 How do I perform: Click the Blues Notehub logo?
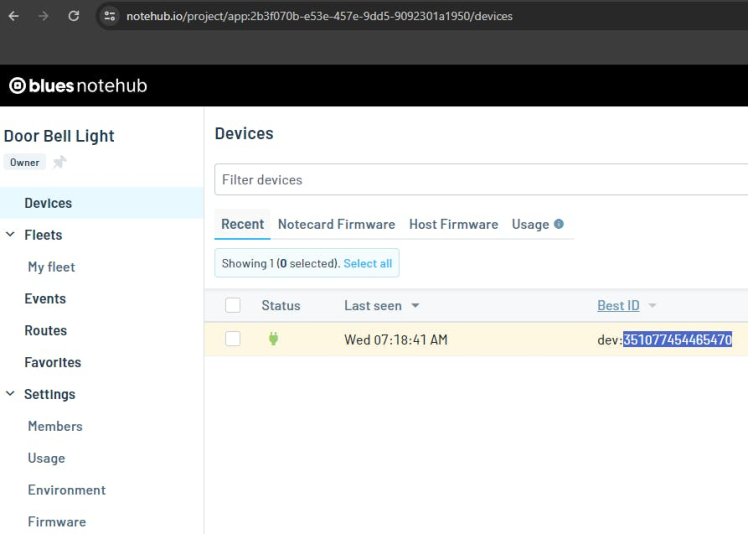tap(78, 86)
